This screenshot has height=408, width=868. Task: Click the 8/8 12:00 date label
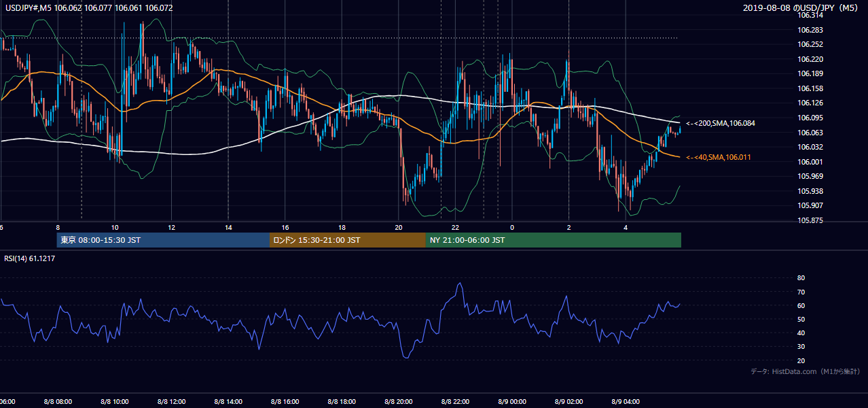172,402
